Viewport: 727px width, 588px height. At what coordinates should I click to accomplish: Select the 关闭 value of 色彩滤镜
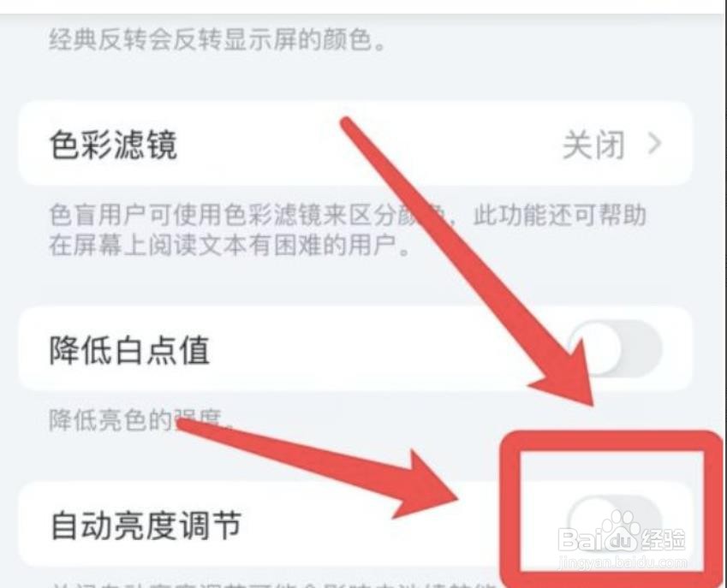tap(593, 145)
